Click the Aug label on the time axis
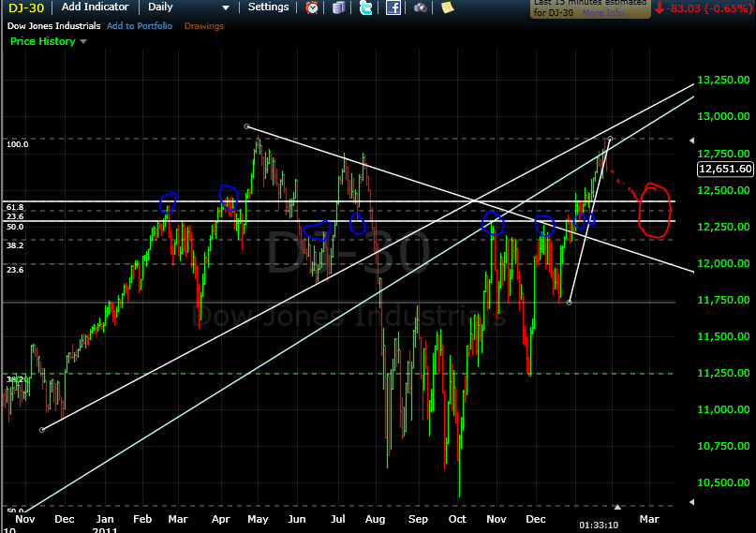Image resolution: width=756 pixels, height=533 pixels. [375, 519]
